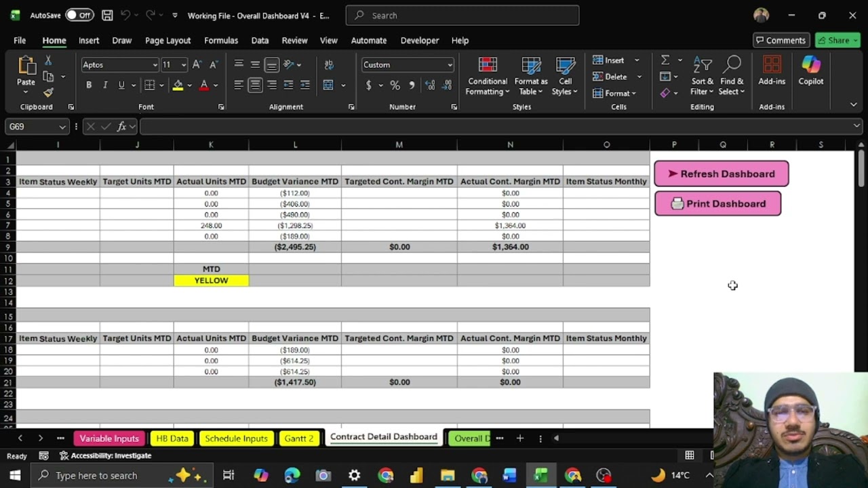
Task: Click the Insert Function fx icon
Action: (x=121, y=126)
